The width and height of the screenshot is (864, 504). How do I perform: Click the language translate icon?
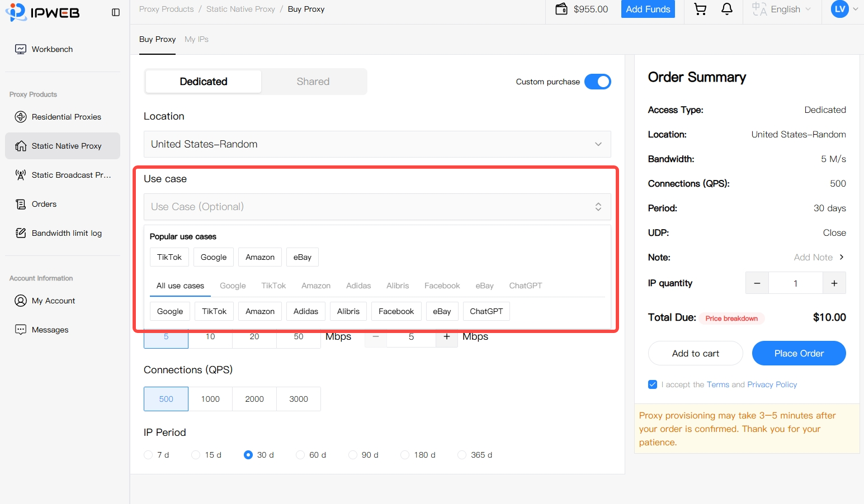tap(759, 9)
